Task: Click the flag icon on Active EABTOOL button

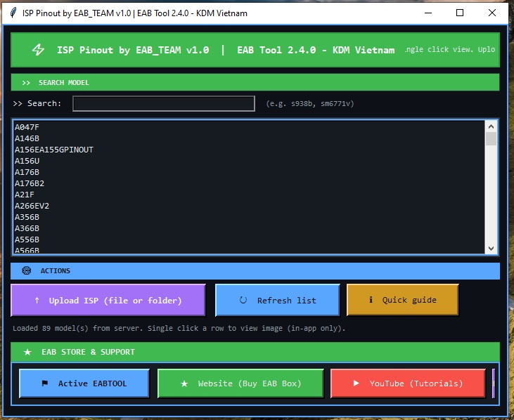Action: (x=45, y=383)
